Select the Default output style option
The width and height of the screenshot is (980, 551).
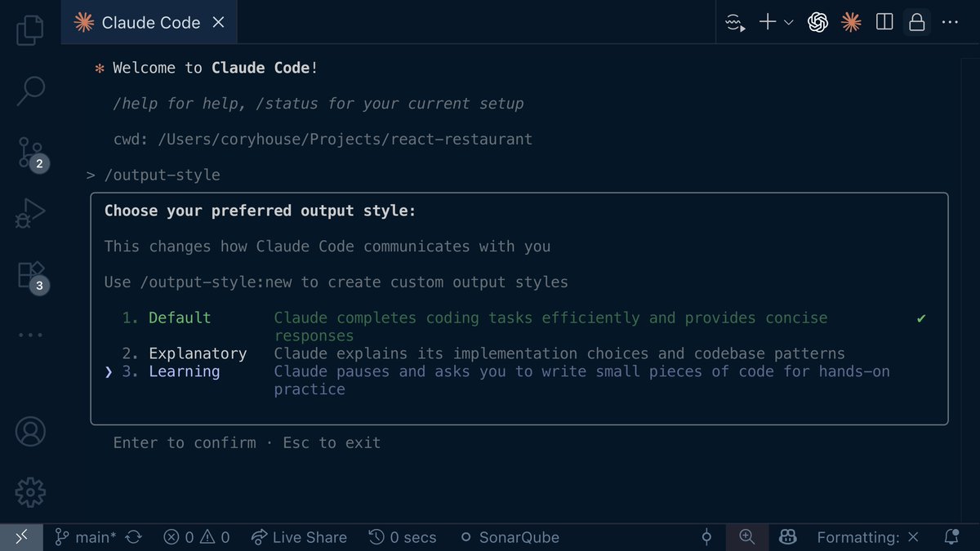(180, 318)
